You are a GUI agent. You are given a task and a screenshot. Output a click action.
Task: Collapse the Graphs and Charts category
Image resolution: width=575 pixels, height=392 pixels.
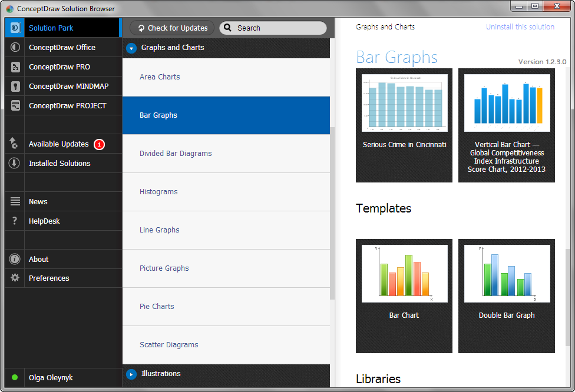click(131, 48)
